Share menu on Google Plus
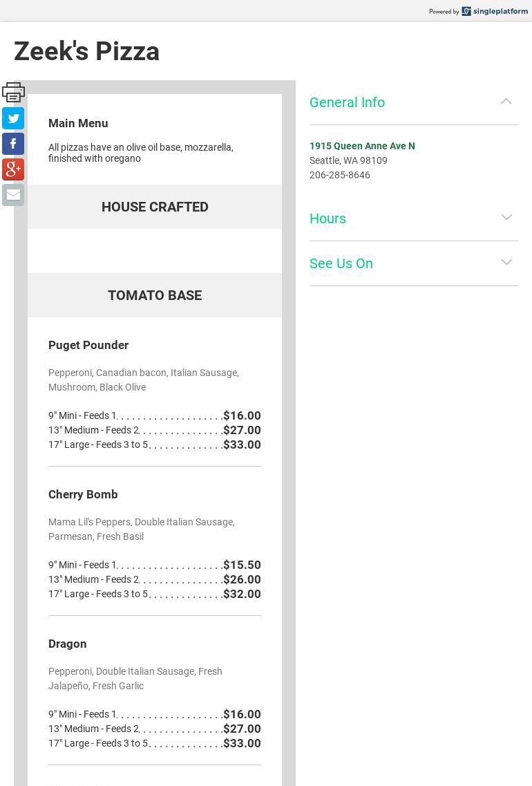This screenshot has height=786, width=532. point(13,169)
